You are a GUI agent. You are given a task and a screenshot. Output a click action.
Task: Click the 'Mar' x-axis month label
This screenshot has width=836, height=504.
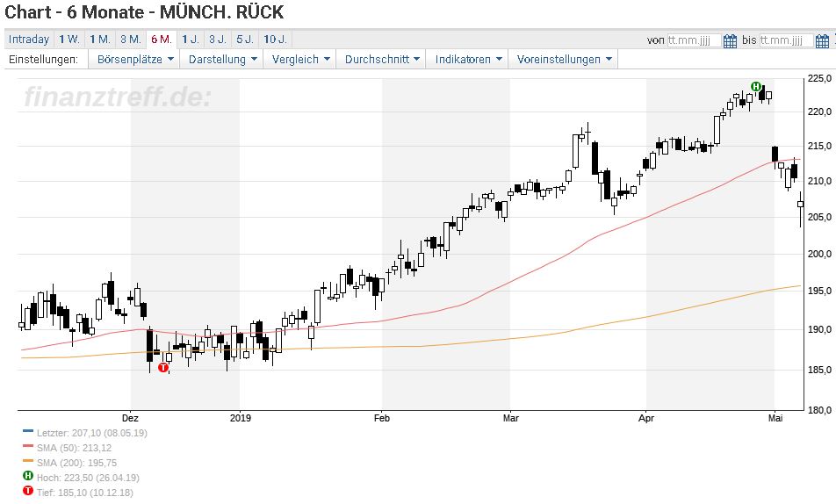(x=511, y=418)
